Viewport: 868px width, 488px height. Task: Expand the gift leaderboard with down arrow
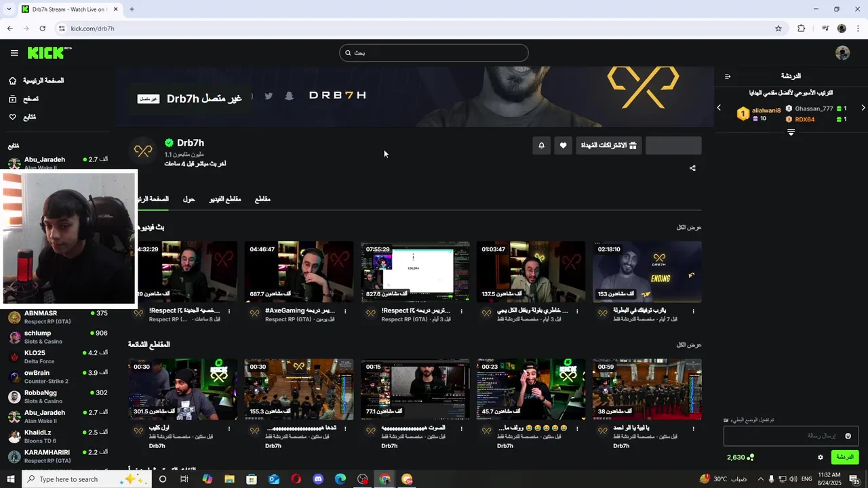[791, 132]
